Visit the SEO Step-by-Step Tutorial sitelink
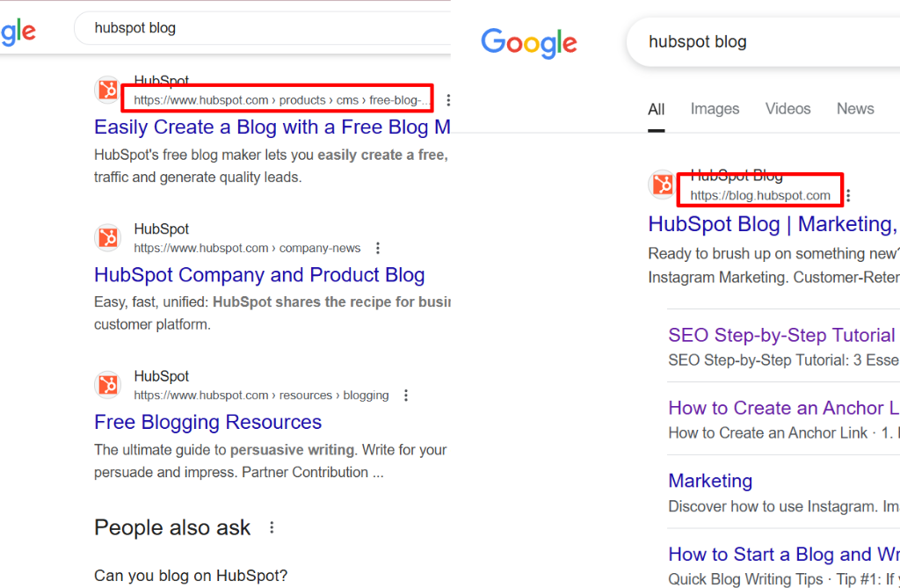The height and width of the screenshot is (588, 900). coord(780,335)
